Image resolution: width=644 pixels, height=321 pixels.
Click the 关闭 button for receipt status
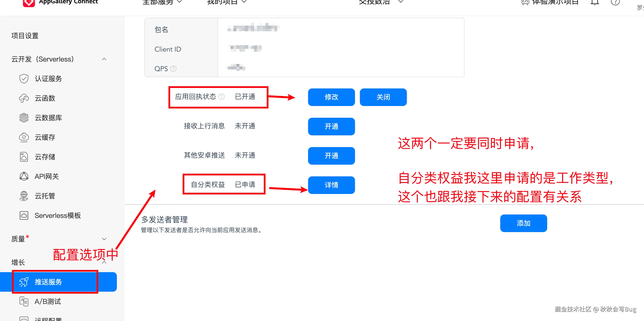coord(383,97)
